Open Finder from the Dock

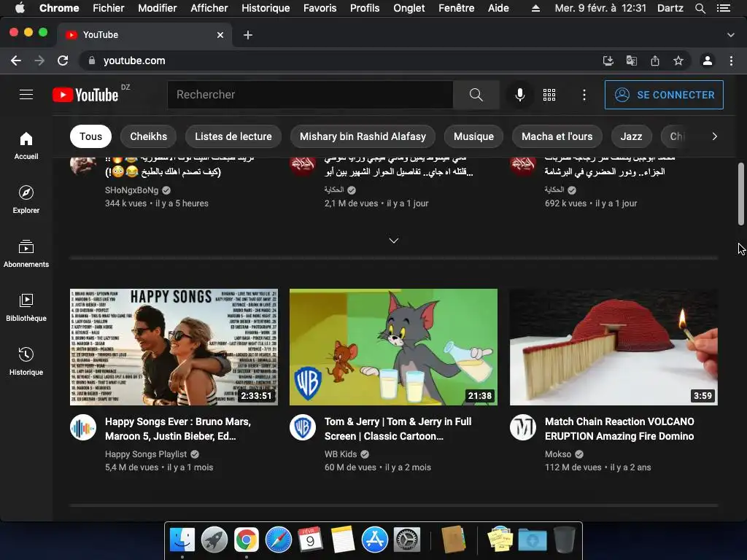click(182, 540)
